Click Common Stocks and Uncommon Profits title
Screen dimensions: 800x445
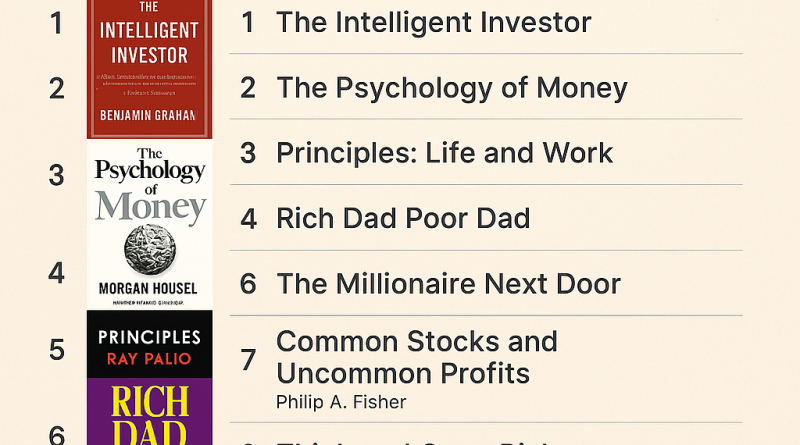point(416,357)
